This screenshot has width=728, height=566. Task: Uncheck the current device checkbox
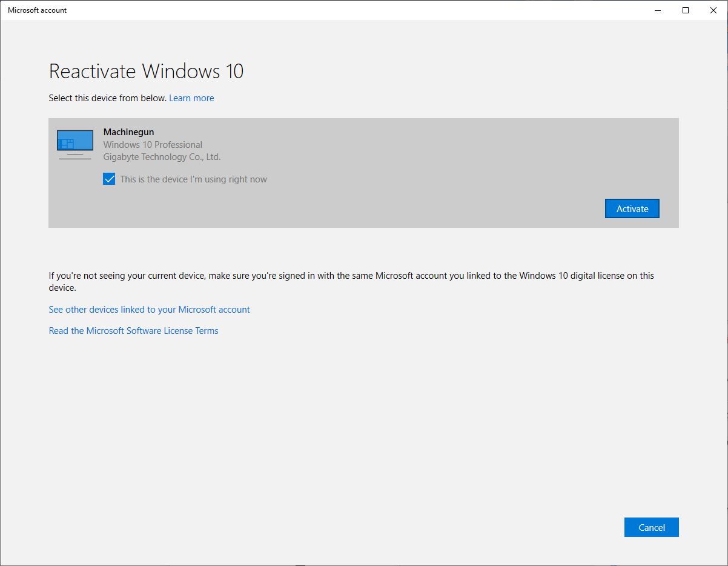coord(109,179)
